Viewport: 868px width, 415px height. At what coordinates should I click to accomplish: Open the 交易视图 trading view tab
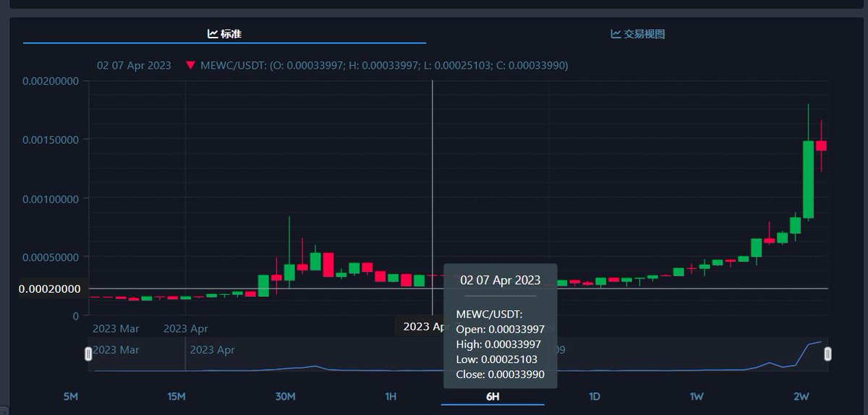click(x=638, y=34)
